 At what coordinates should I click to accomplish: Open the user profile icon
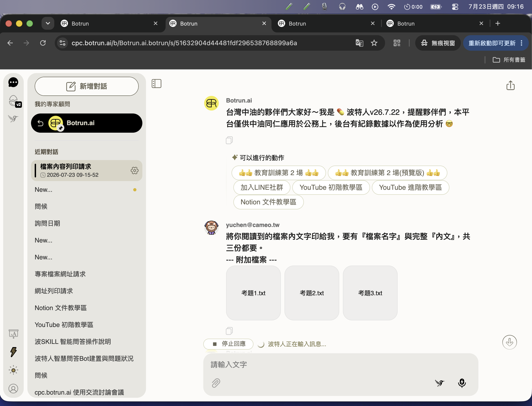[13, 389]
